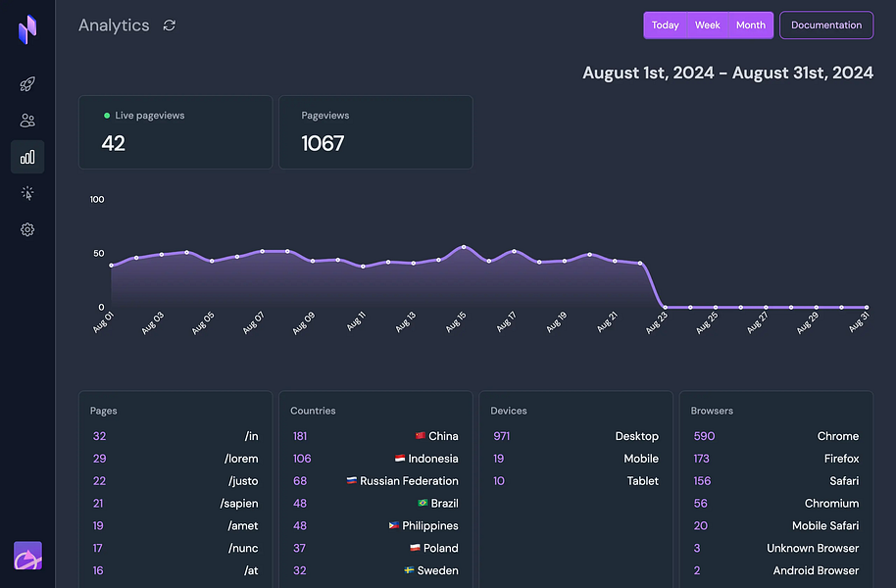This screenshot has height=588, width=896.
Task: Open the users section in sidebar
Action: [26, 120]
